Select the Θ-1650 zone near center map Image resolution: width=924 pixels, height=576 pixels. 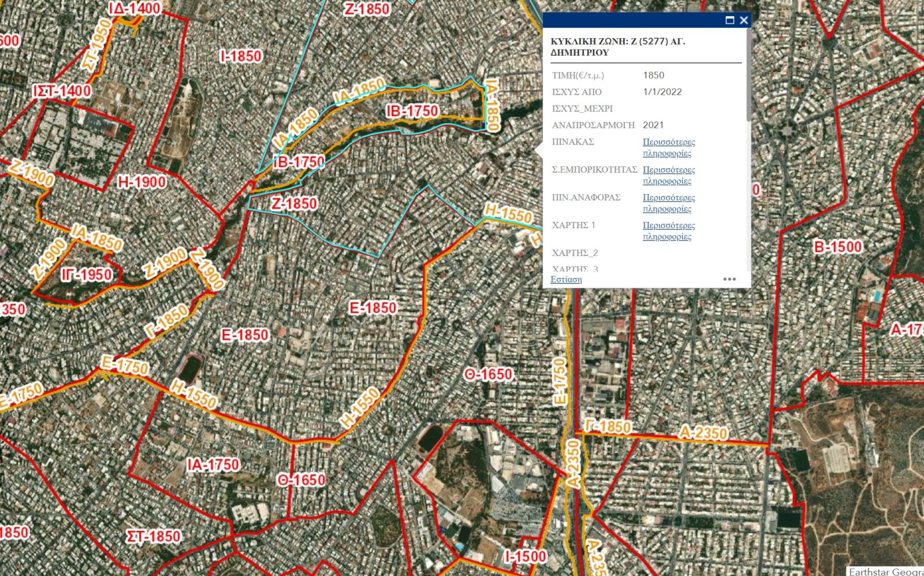point(488,375)
